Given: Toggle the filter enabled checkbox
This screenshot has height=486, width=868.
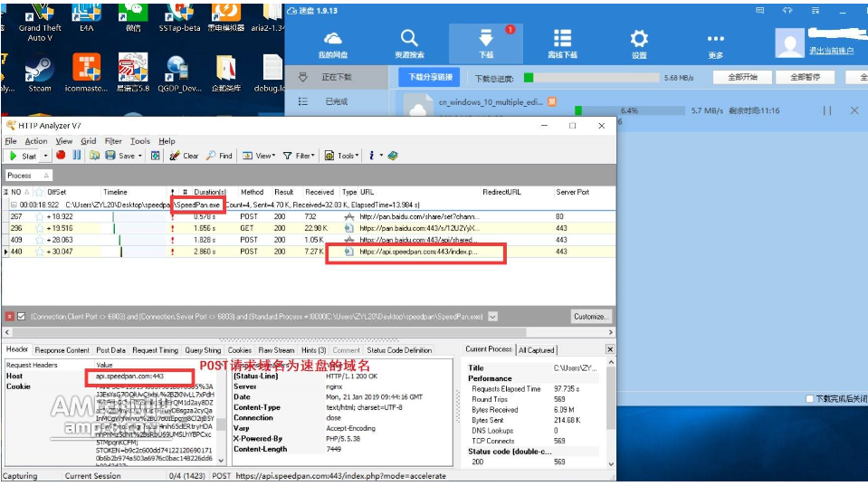Looking at the screenshot, I should (22, 317).
